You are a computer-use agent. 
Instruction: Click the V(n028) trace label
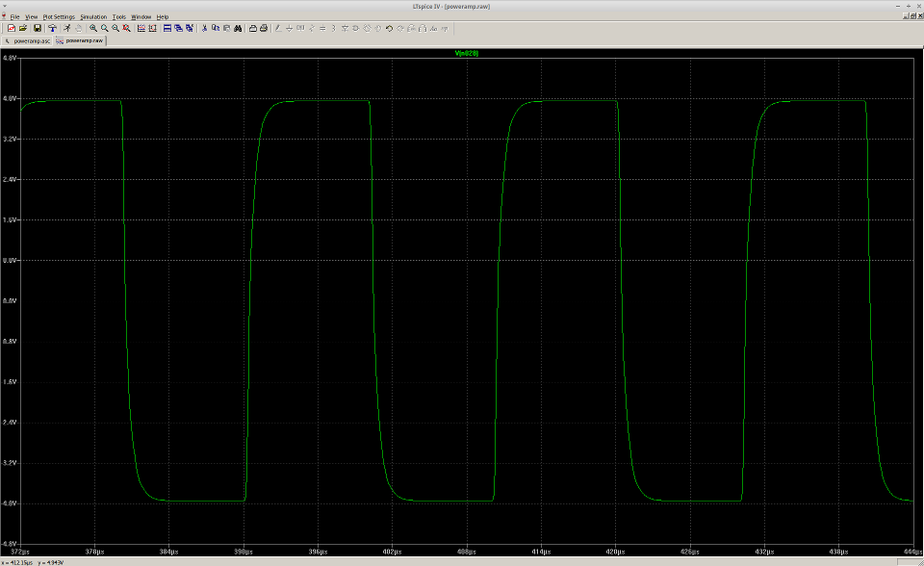[x=467, y=53]
